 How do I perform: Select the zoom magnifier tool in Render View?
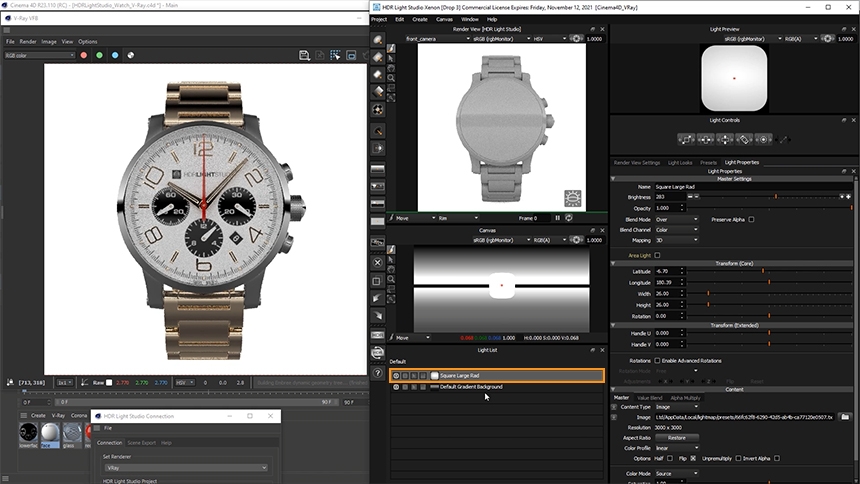(x=391, y=78)
